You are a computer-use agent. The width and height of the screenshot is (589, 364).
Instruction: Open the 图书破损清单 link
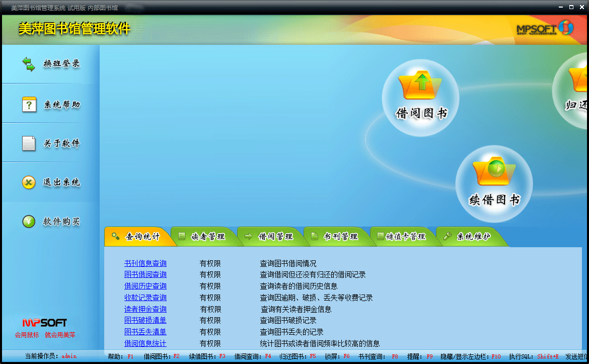pos(145,320)
